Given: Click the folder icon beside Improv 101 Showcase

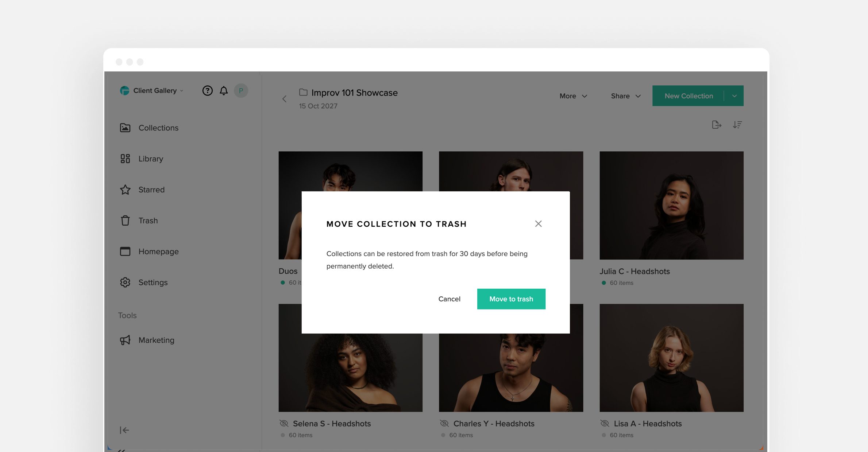Looking at the screenshot, I should coord(303,92).
